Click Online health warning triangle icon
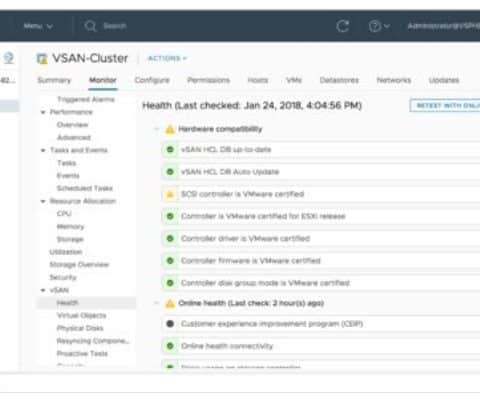480x403 pixels. (x=170, y=303)
